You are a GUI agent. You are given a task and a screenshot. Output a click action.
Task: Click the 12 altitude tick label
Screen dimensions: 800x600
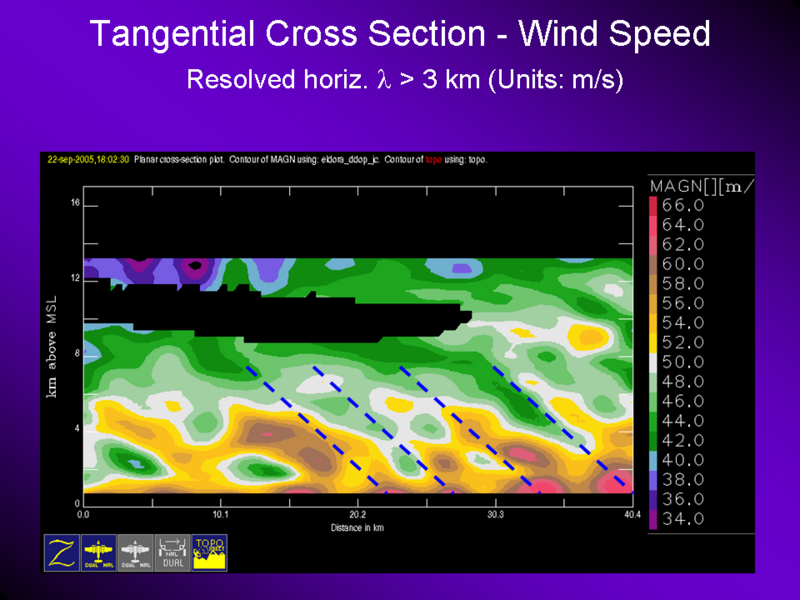point(76,278)
